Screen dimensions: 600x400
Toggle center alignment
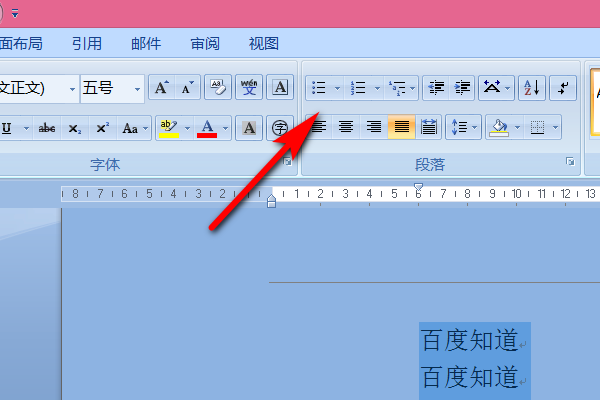click(x=346, y=127)
